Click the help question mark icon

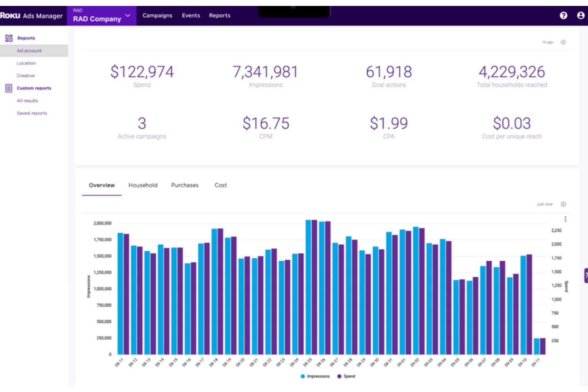[x=563, y=15]
